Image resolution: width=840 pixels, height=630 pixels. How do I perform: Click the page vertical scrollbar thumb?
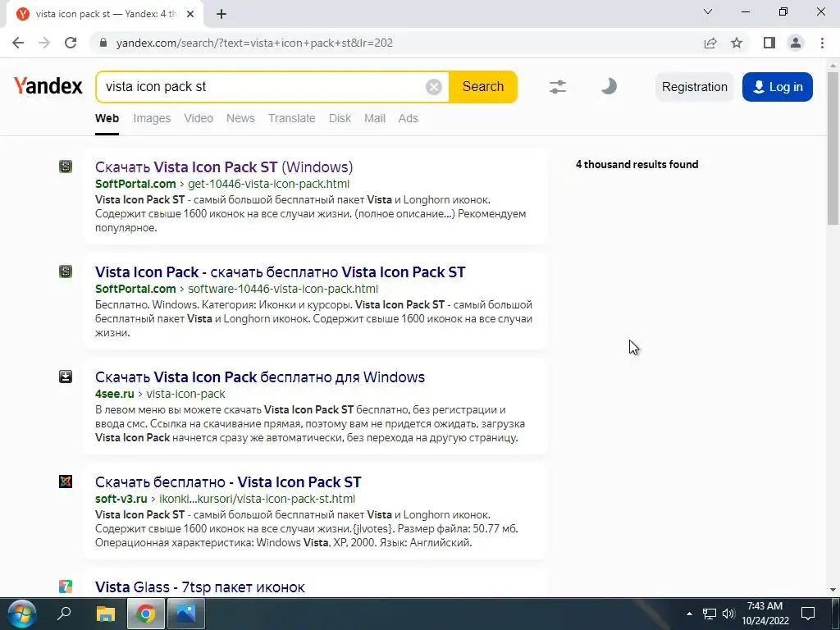(x=833, y=148)
